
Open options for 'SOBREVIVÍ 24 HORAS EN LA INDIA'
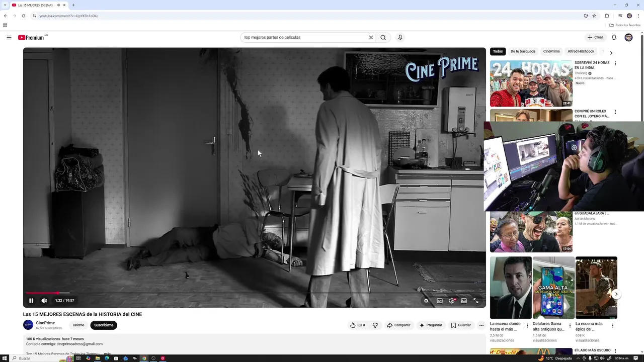[x=615, y=63]
